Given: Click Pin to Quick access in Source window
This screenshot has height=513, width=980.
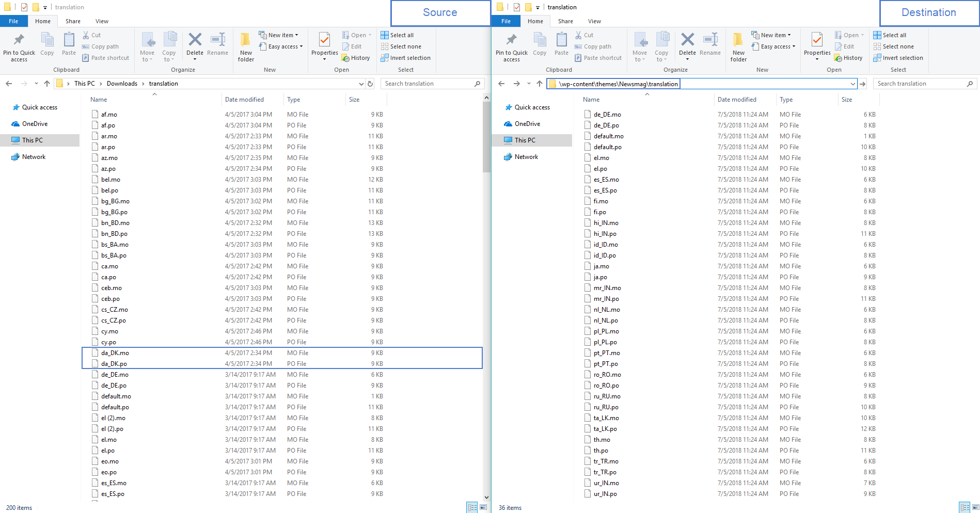Looking at the screenshot, I should pos(19,47).
